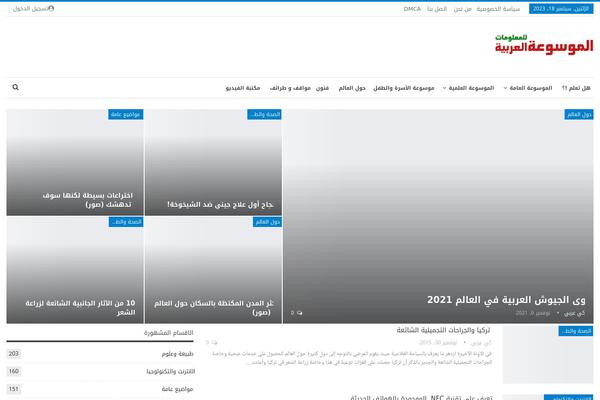Click publish date under featured armies headline
Image resolution: width=600 pixels, height=400 pixels.
tap(533, 313)
